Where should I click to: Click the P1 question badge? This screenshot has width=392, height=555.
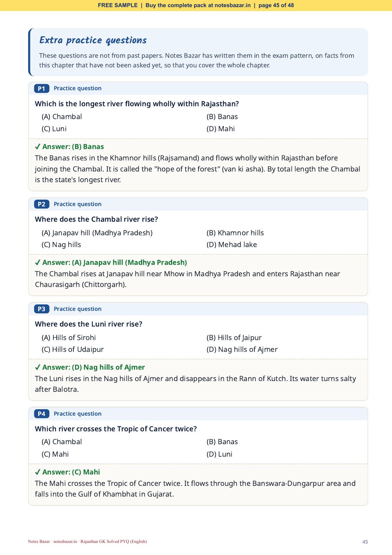[x=42, y=88]
